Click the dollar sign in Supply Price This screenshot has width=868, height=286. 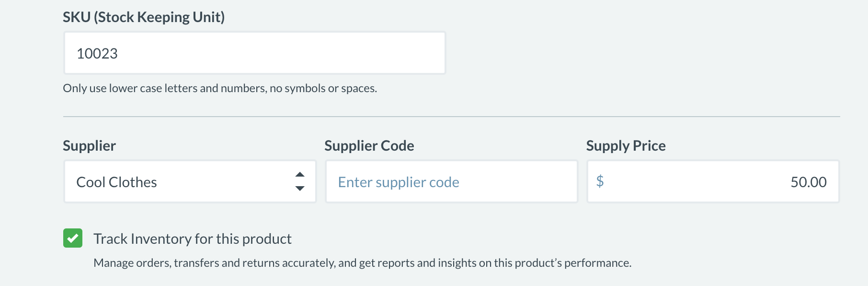click(600, 181)
